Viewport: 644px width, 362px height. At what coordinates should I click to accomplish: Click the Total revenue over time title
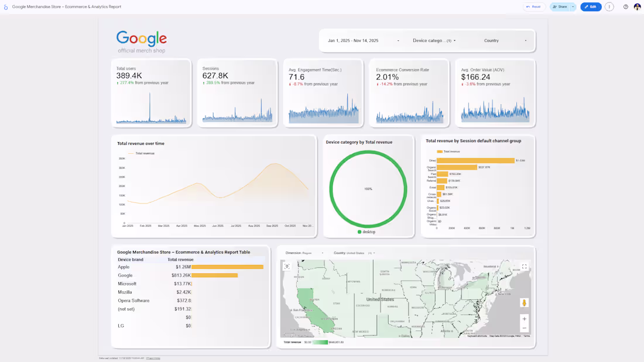tap(141, 144)
